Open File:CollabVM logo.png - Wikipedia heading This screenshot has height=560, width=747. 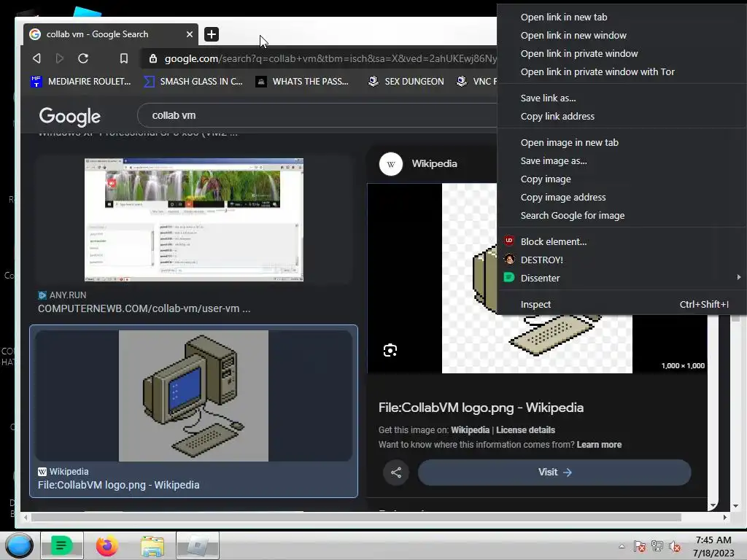[x=481, y=408]
